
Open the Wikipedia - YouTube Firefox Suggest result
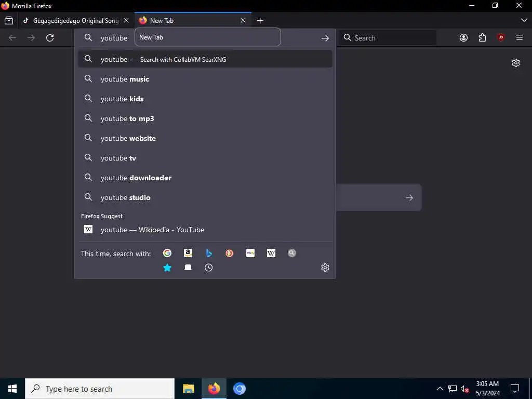pyautogui.click(x=205, y=230)
